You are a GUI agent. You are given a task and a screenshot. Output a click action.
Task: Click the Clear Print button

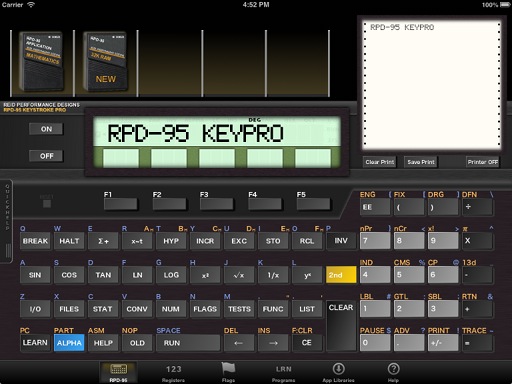[379, 162]
